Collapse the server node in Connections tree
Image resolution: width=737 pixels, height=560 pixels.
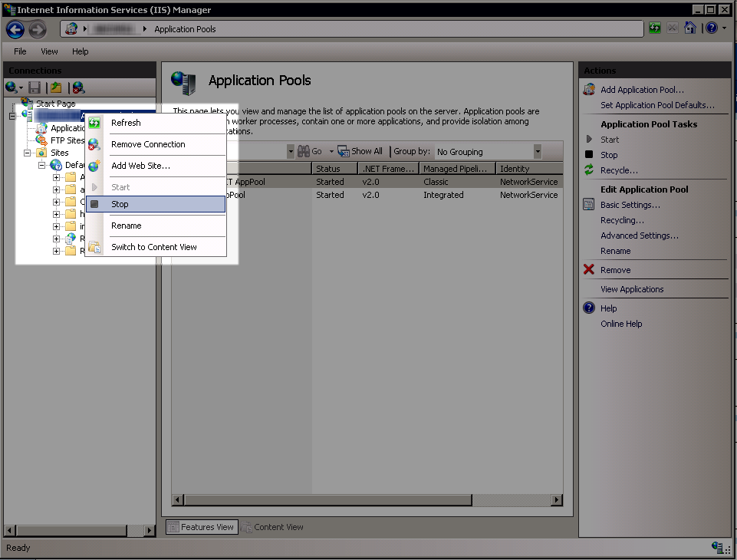tap(12, 116)
